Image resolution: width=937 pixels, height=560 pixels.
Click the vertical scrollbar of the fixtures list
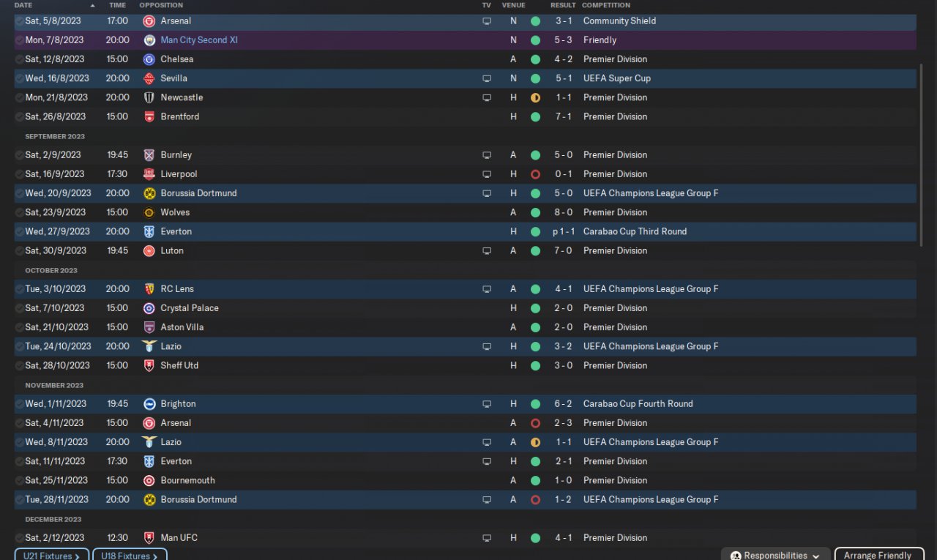921,128
